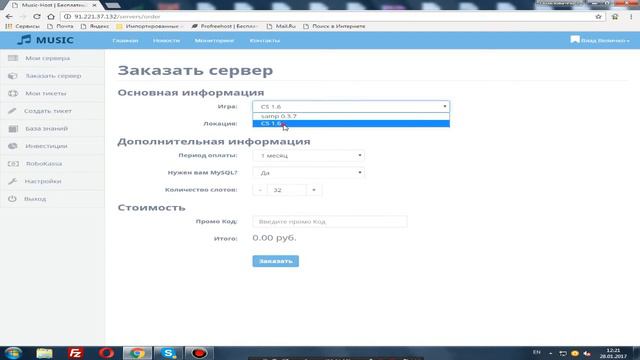The width and height of the screenshot is (640, 360).
Task: Open the Mail.Ru bookmark
Action: [x=281, y=26]
